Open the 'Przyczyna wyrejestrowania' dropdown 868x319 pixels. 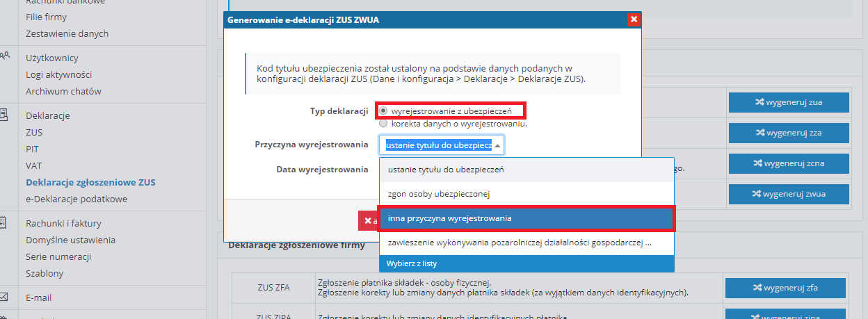[442, 145]
